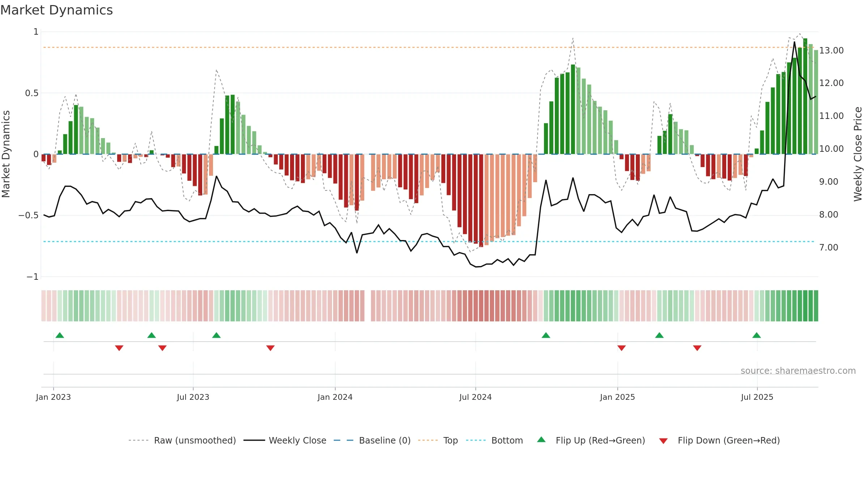868x488 pixels.
Task: Click the Jul 2024 x-axis label
Action: point(476,397)
